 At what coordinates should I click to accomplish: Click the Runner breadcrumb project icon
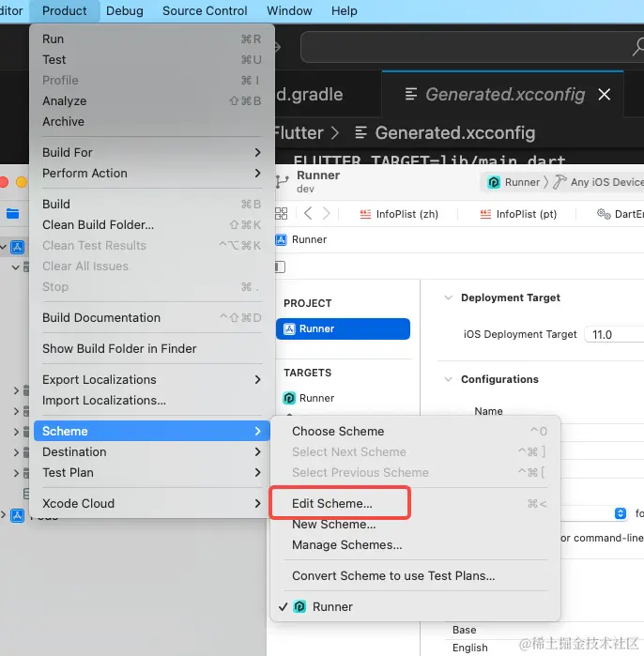282,239
